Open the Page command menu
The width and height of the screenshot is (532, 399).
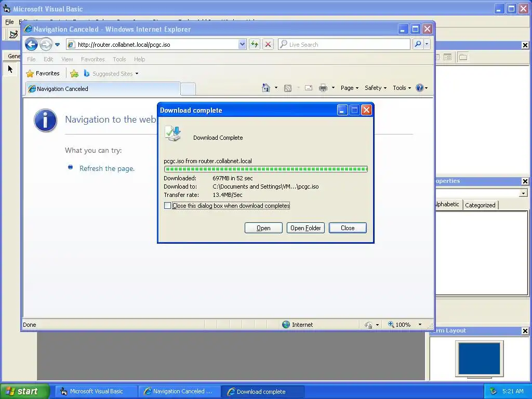[350, 88]
